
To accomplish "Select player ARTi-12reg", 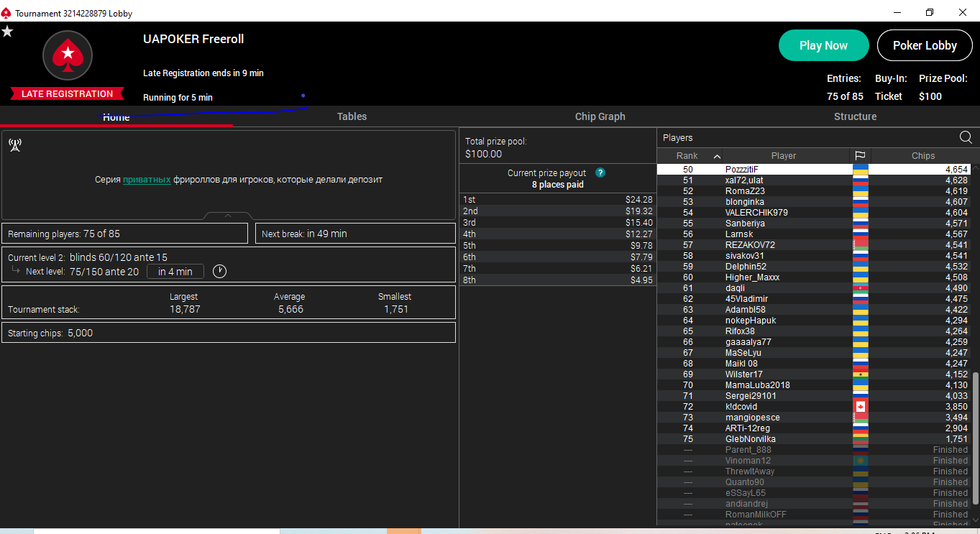I will coord(813,428).
